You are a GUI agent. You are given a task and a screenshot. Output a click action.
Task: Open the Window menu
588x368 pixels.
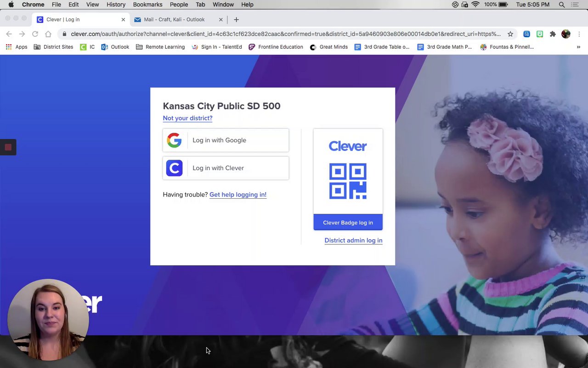point(223,5)
